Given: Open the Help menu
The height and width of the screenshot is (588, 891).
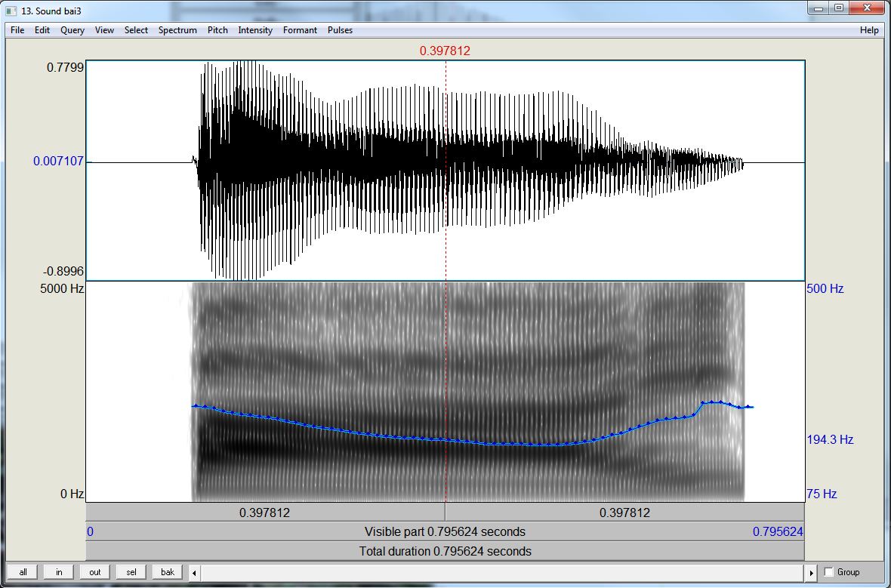Looking at the screenshot, I should point(869,30).
